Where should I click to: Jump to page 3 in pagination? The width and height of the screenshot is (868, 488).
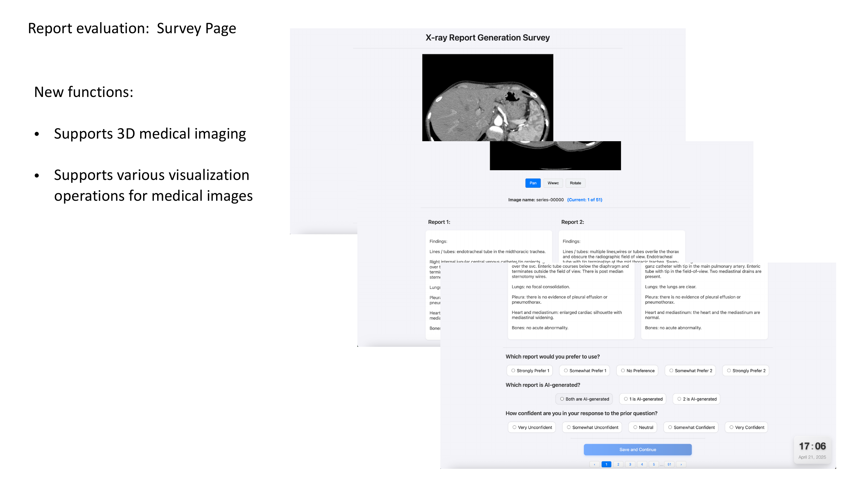coord(630,464)
